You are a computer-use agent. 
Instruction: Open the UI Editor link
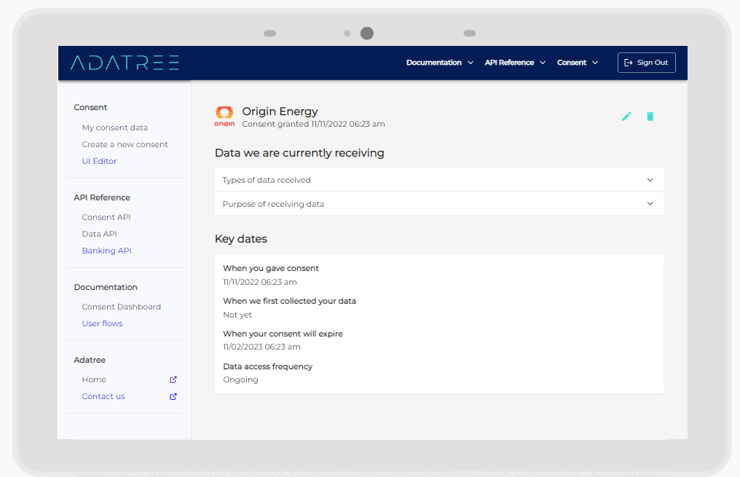click(99, 161)
